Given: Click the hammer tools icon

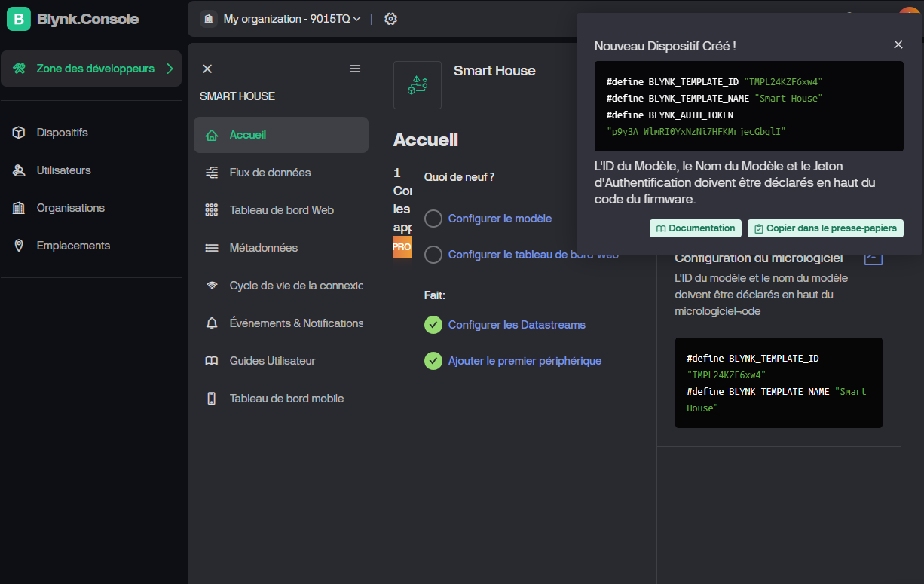Looking at the screenshot, I should click(20, 69).
